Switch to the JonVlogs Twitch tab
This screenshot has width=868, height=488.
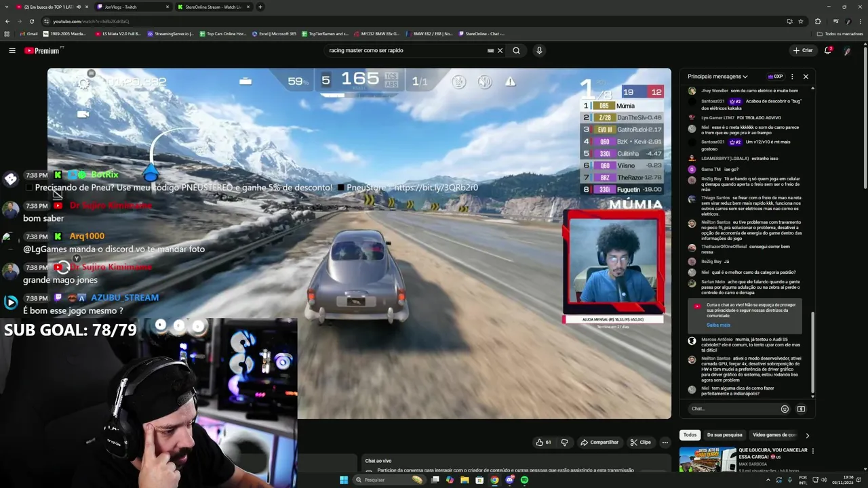133,7
